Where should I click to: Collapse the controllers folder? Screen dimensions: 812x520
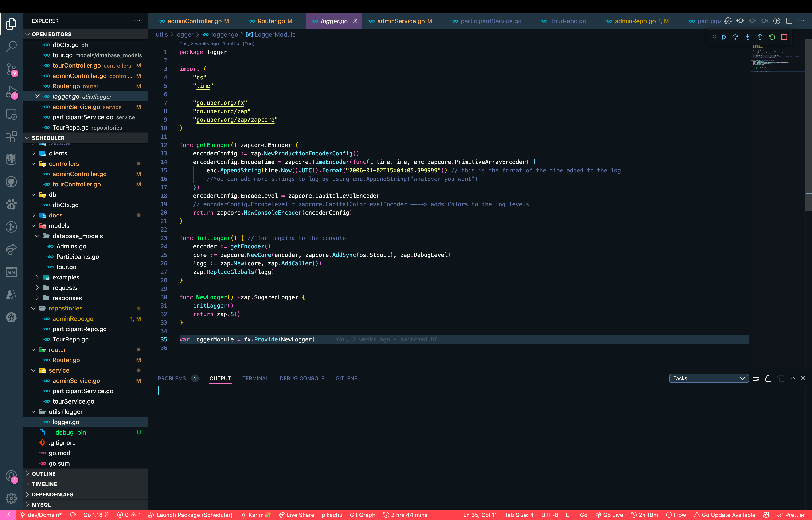63,164
